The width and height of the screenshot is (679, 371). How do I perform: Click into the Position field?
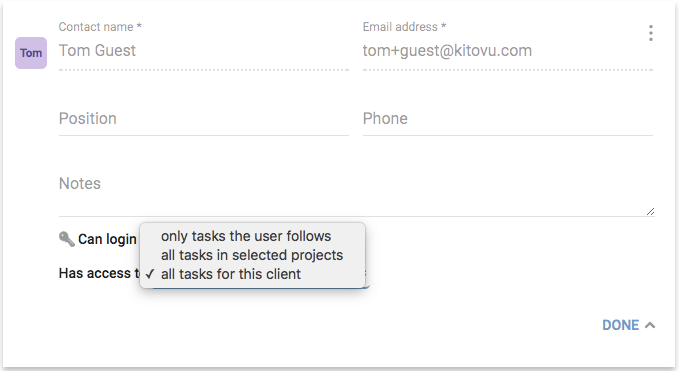point(204,119)
